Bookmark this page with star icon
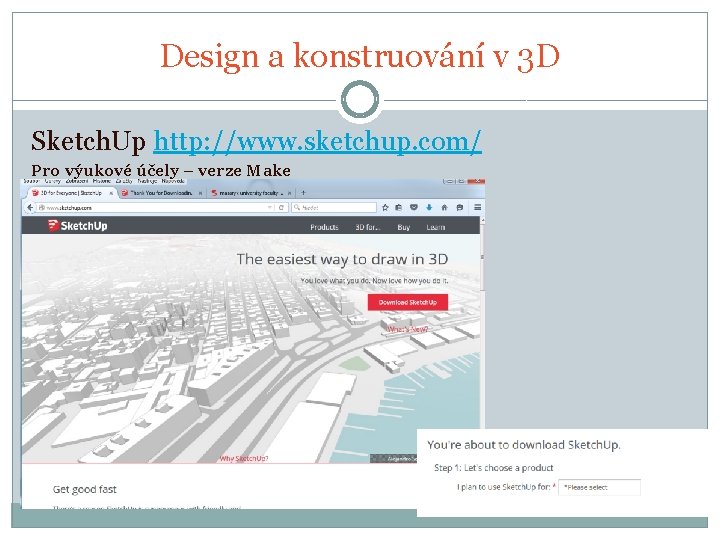The image size is (720, 540). [x=385, y=208]
